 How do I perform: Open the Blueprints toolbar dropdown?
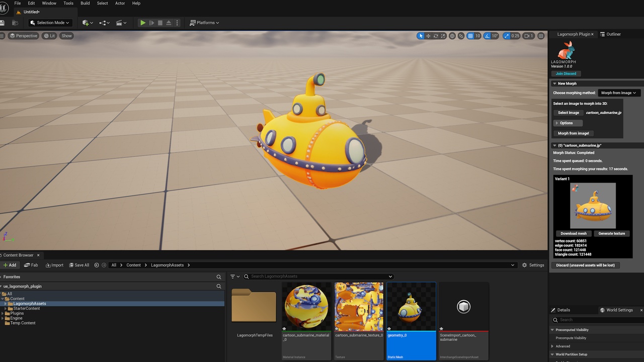pos(104,23)
